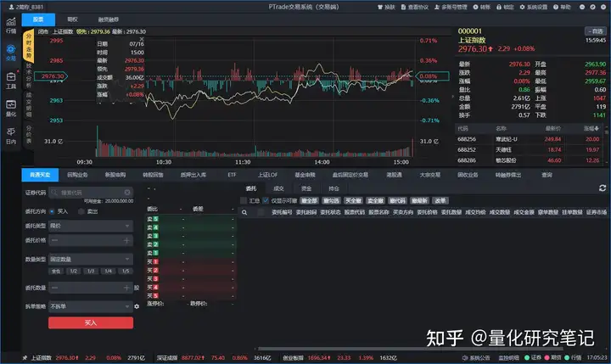Clear the 证券代码 search field icon
Screen dimensions: 611x364
(x=127, y=192)
